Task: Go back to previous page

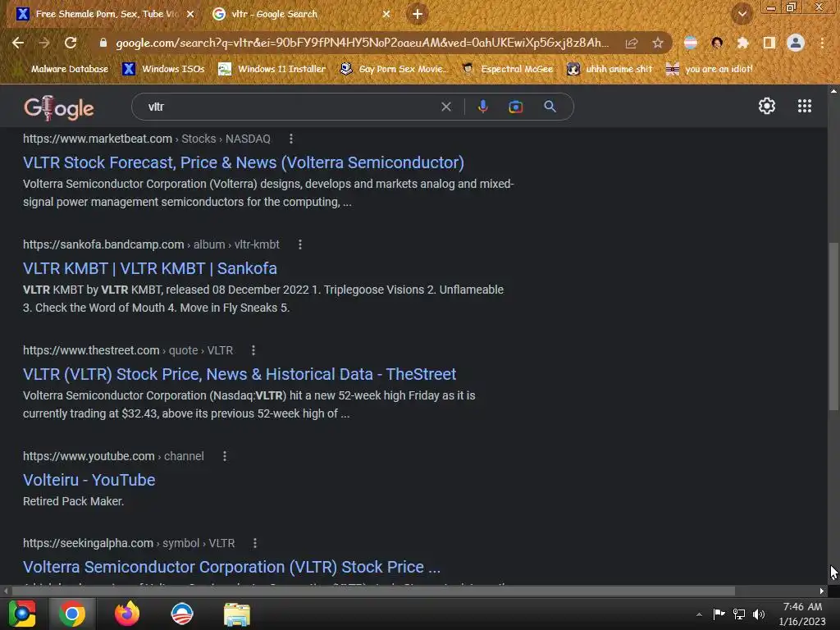Action: 18,43
